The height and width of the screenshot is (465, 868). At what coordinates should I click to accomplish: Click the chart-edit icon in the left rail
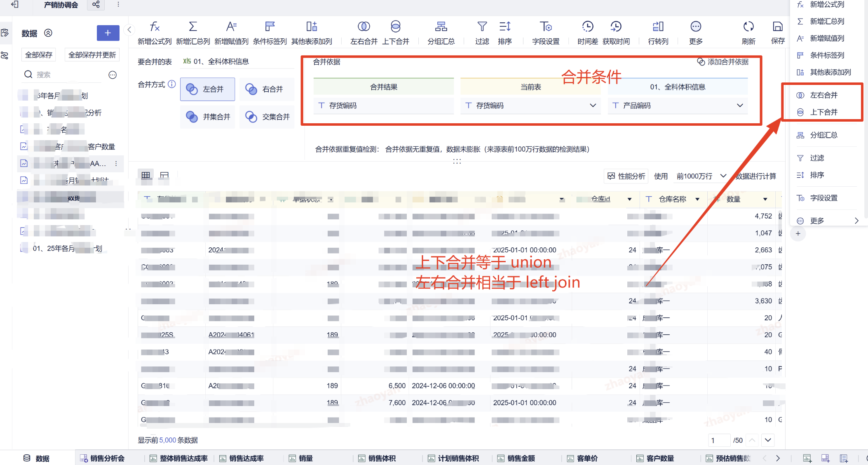click(5, 33)
